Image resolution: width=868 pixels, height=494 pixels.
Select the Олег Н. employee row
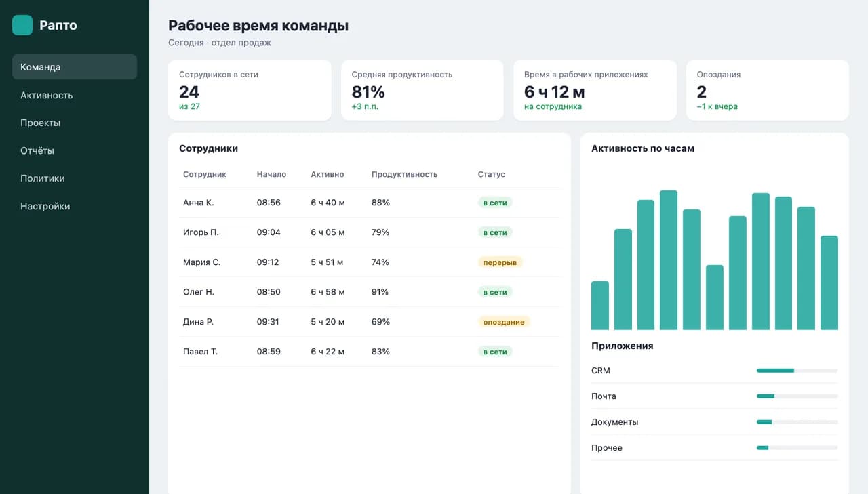pos(369,292)
